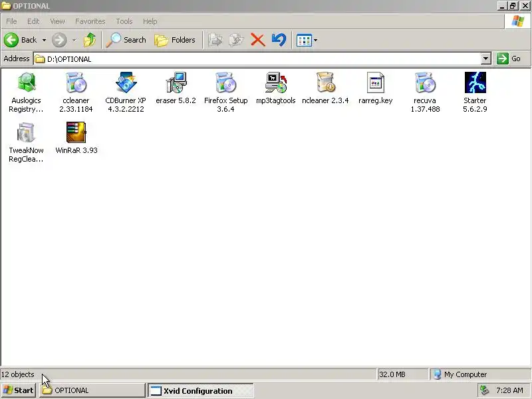Viewport: 532px width, 399px height.
Task: Click the Forward navigation arrow
Action: click(x=59, y=40)
